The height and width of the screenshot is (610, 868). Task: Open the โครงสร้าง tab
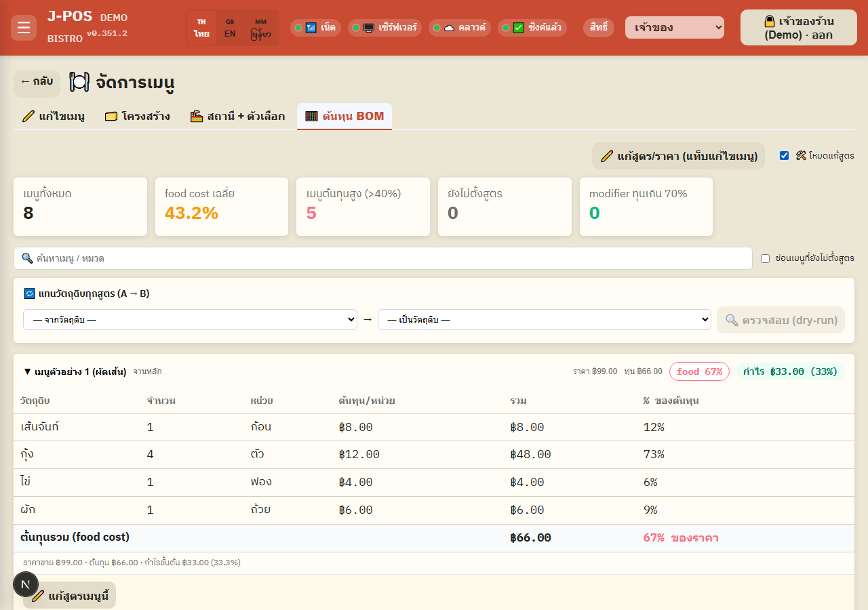point(138,117)
